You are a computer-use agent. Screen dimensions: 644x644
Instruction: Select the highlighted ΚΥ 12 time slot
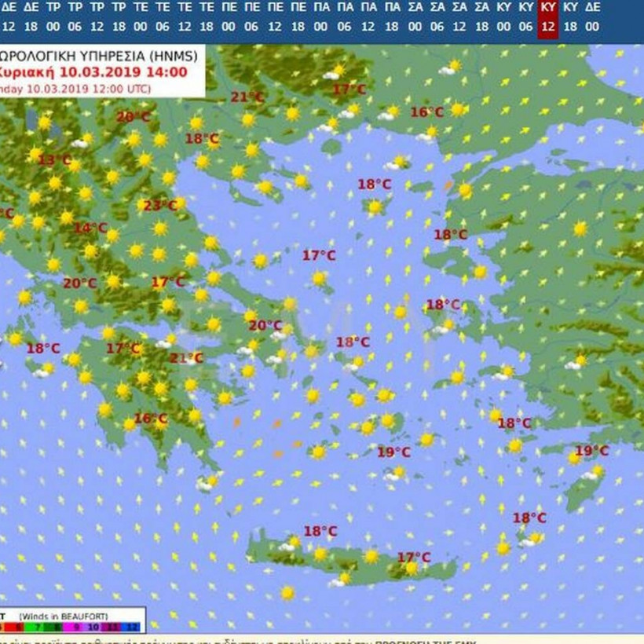pyautogui.click(x=547, y=17)
